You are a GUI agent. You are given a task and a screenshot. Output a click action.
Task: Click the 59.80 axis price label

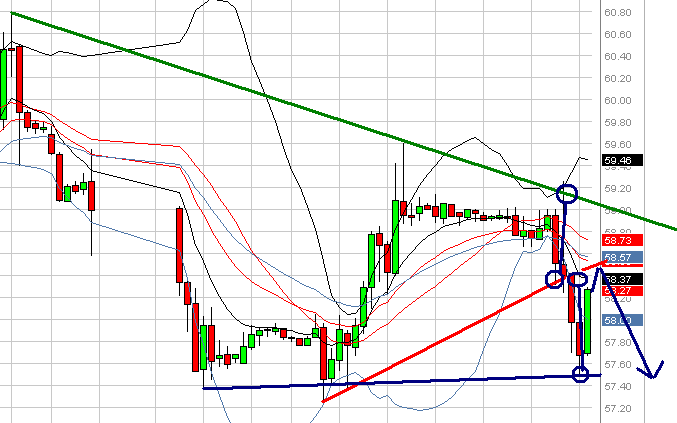(618, 123)
